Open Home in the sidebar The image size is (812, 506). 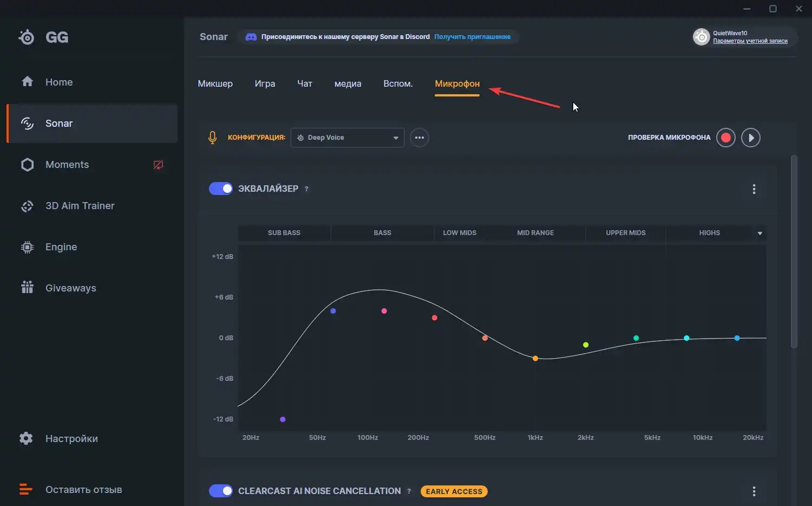pos(92,82)
